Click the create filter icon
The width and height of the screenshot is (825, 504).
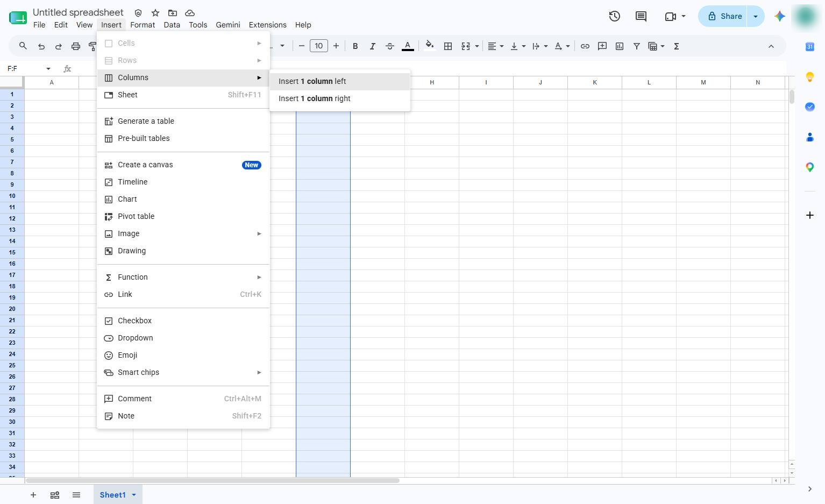(637, 46)
